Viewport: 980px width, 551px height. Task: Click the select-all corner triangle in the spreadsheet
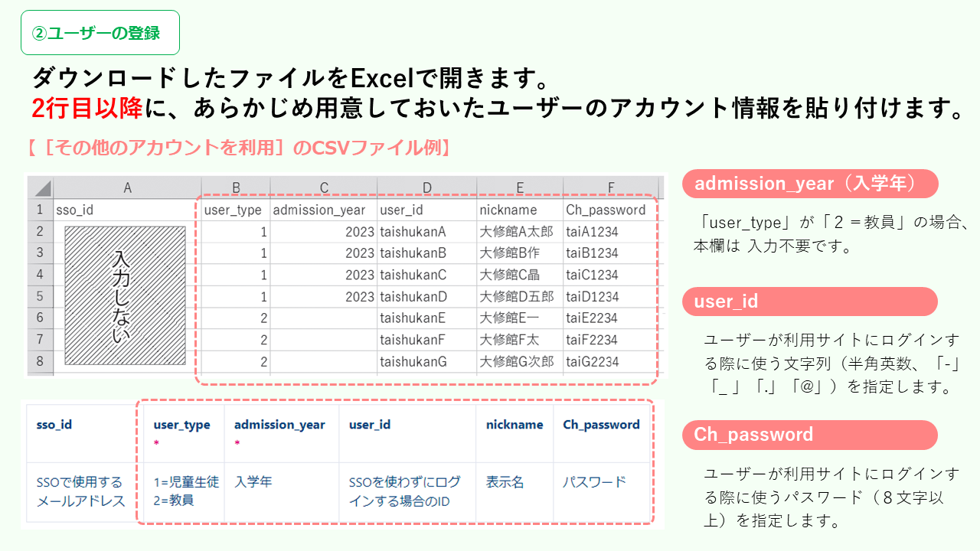coord(41,188)
